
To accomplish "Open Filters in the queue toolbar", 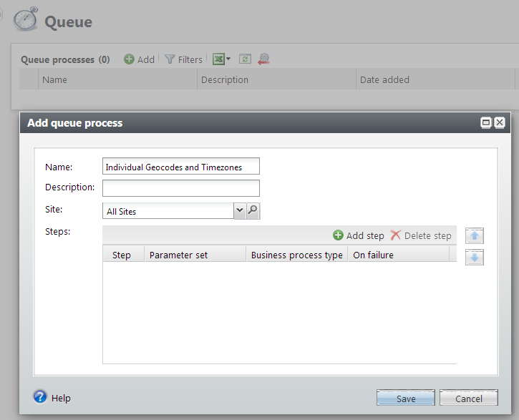I will point(184,59).
